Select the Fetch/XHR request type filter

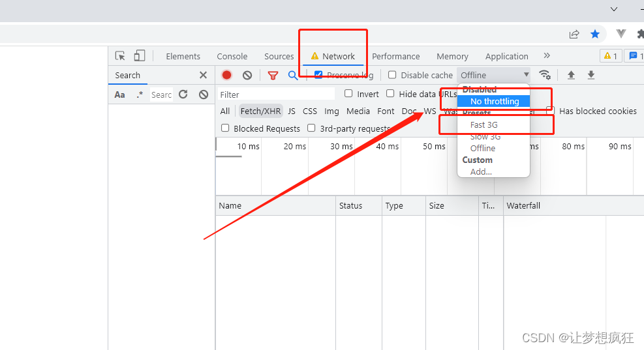click(x=260, y=111)
